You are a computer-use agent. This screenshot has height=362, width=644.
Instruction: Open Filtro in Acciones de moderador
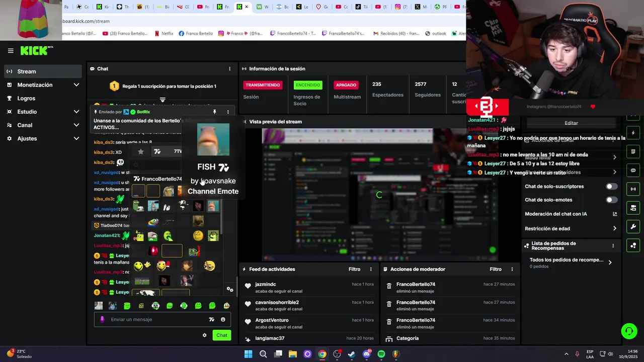pos(496,269)
